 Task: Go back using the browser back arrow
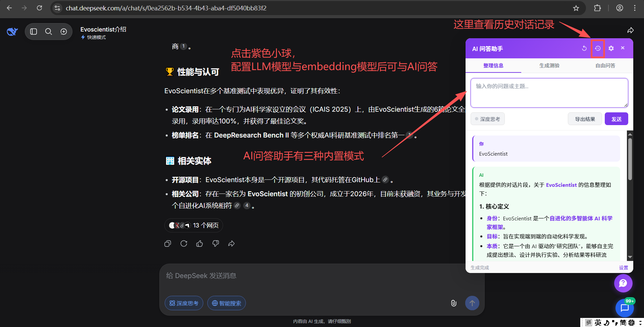[x=9, y=8]
